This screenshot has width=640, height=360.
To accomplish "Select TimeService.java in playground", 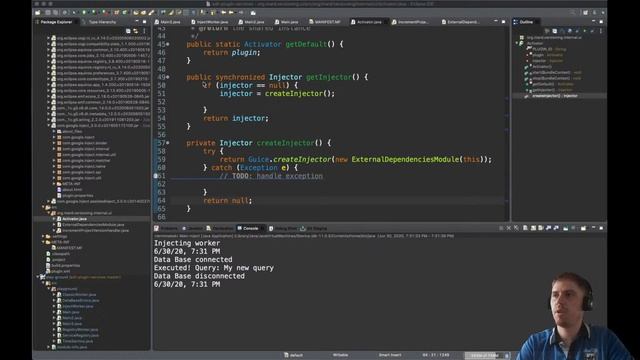I will coord(78,341).
